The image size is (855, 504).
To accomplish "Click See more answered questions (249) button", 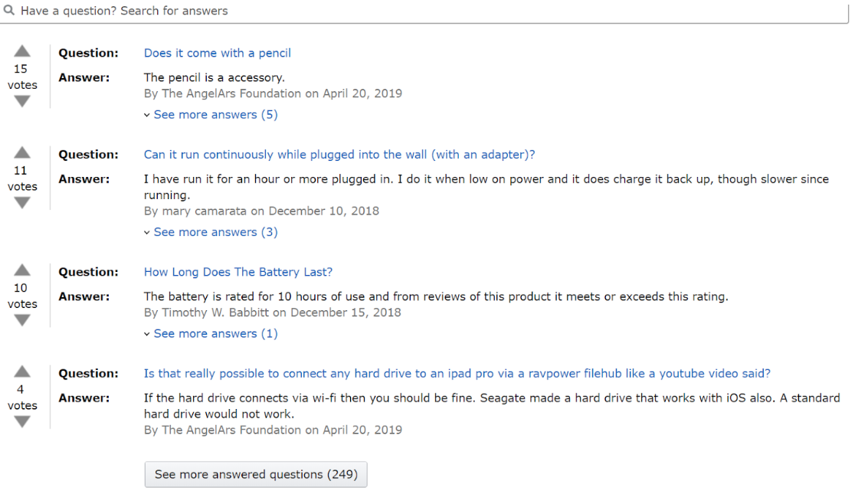I will click(x=256, y=474).
